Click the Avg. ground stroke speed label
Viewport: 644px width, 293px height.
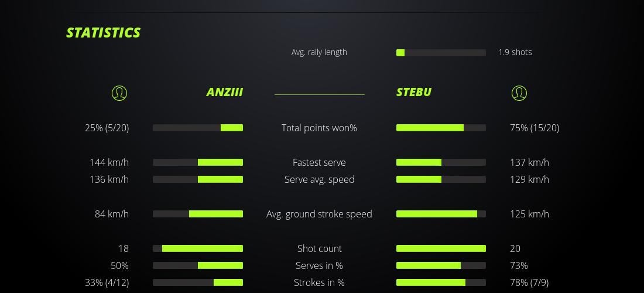[x=319, y=214]
